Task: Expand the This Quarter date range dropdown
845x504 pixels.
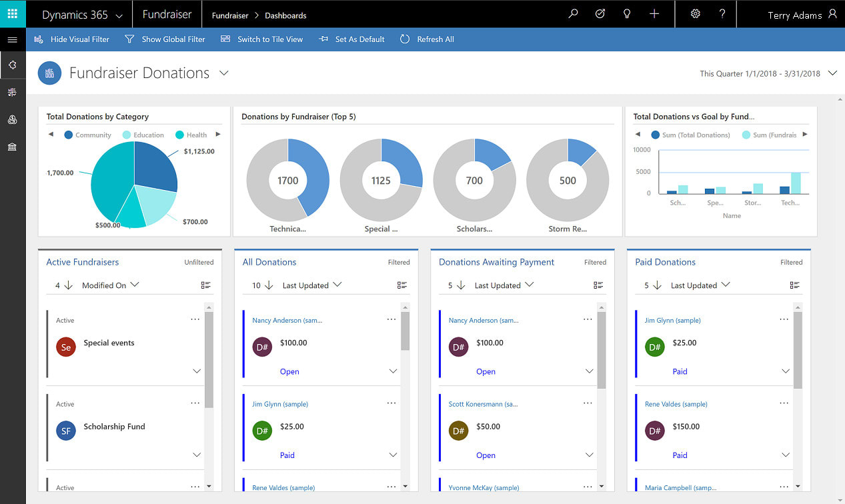Action: 832,73
